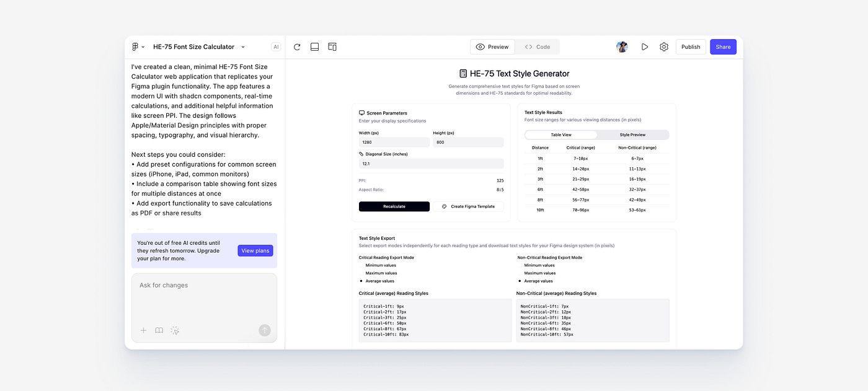Select the Style Preview tab
Screen dimensions: 868x391
click(632, 134)
